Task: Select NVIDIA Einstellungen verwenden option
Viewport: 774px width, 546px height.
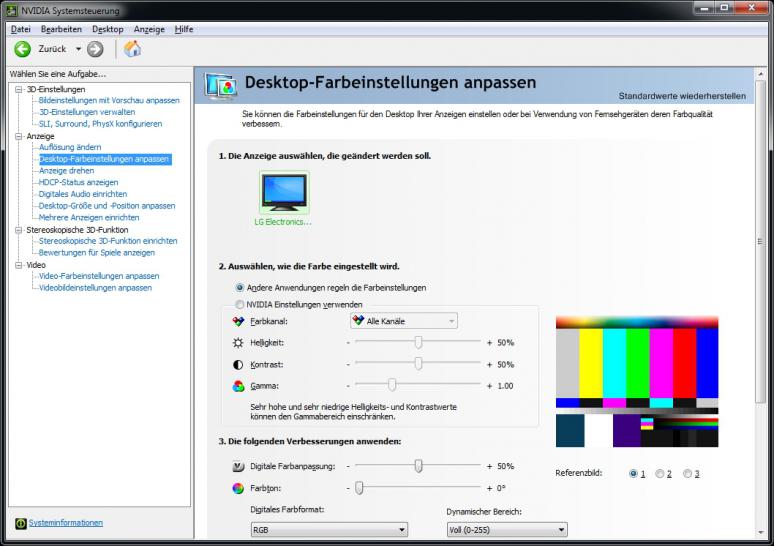Action: (240, 305)
